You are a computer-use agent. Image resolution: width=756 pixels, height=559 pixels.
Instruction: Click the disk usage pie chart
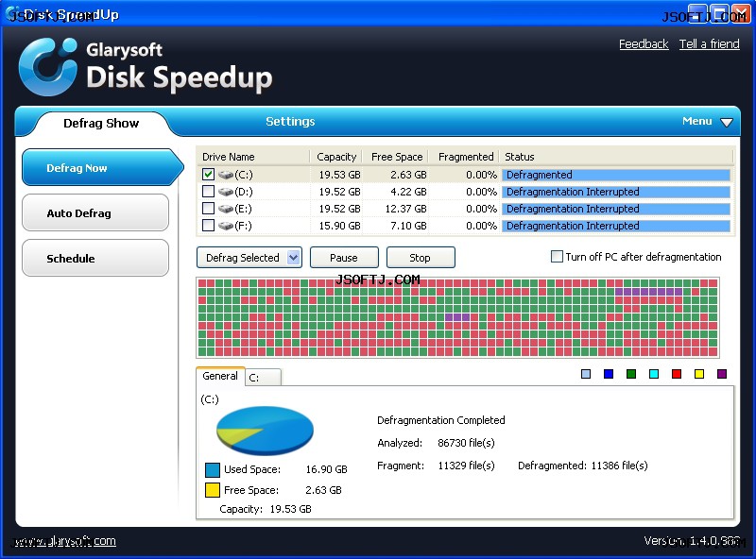[265, 431]
